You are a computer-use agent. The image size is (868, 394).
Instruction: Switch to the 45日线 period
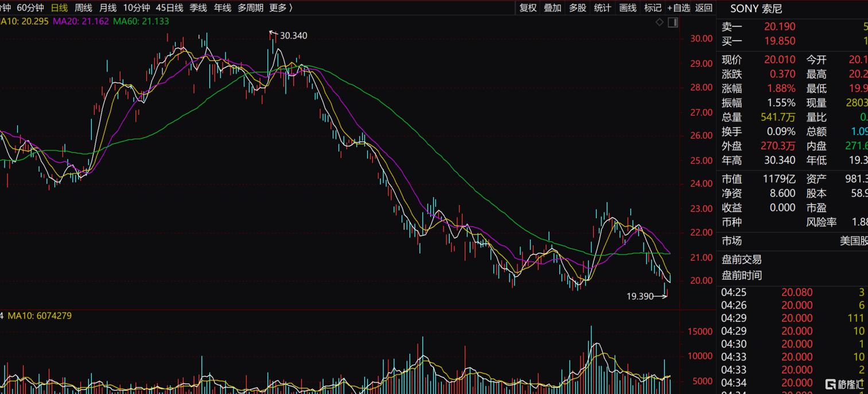pyautogui.click(x=170, y=8)
